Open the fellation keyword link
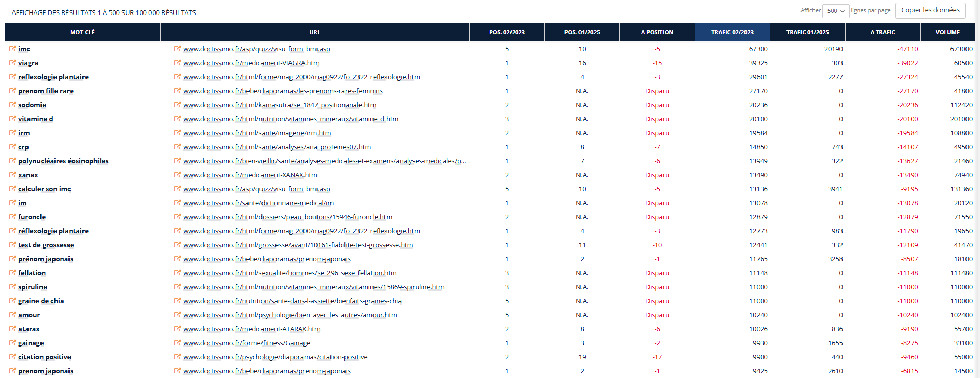Viewport: 980px width, 378px height. click(32, 273)
